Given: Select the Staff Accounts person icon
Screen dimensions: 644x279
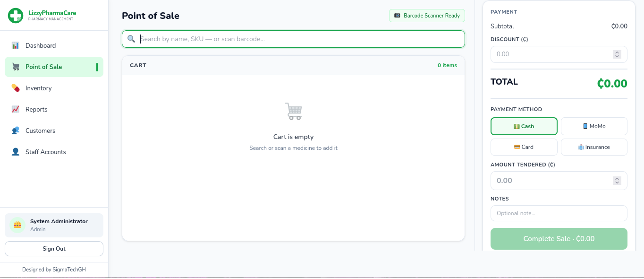Looking at the screenshot, I should click(16, 152).
